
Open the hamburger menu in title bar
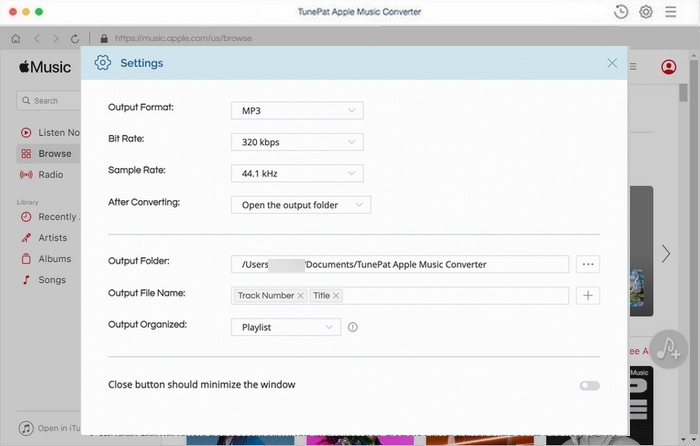671,12
